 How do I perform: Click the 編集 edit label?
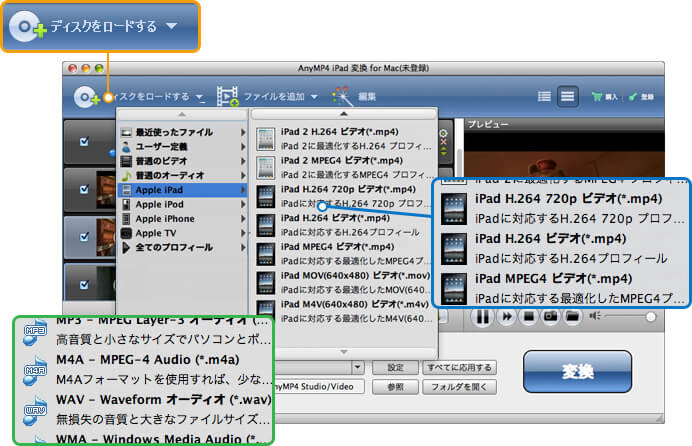[367, 97]
